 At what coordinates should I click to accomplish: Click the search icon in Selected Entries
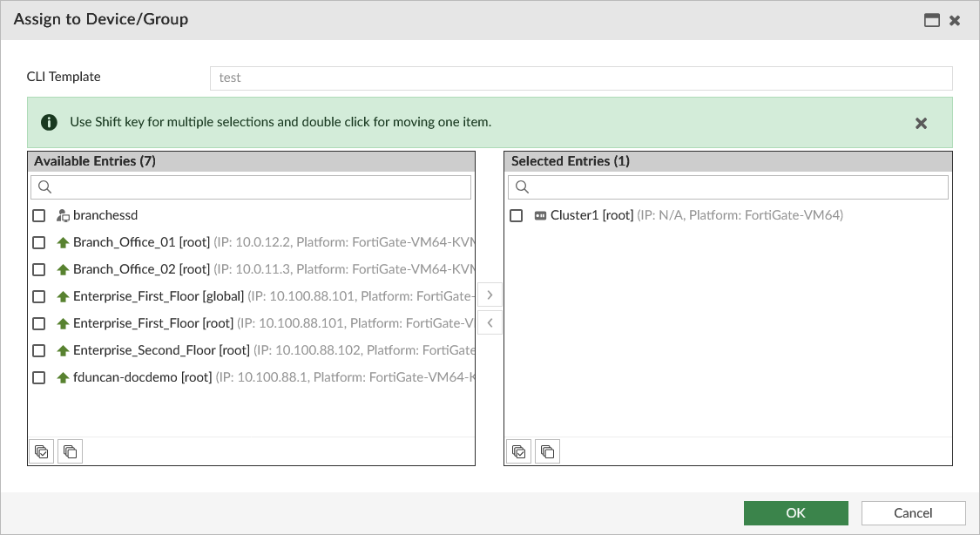coord(523,187)
